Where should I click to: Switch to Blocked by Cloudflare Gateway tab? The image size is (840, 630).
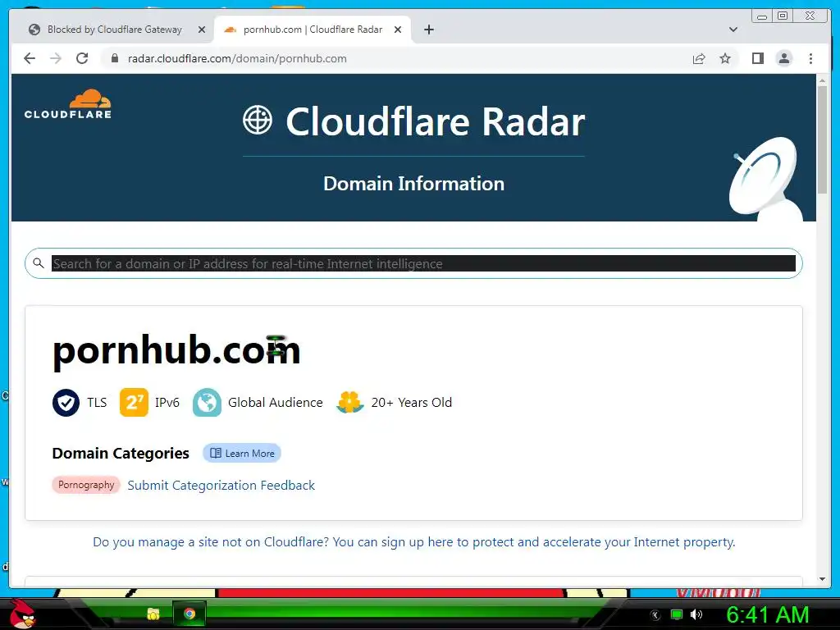click(x=114, y=30)
